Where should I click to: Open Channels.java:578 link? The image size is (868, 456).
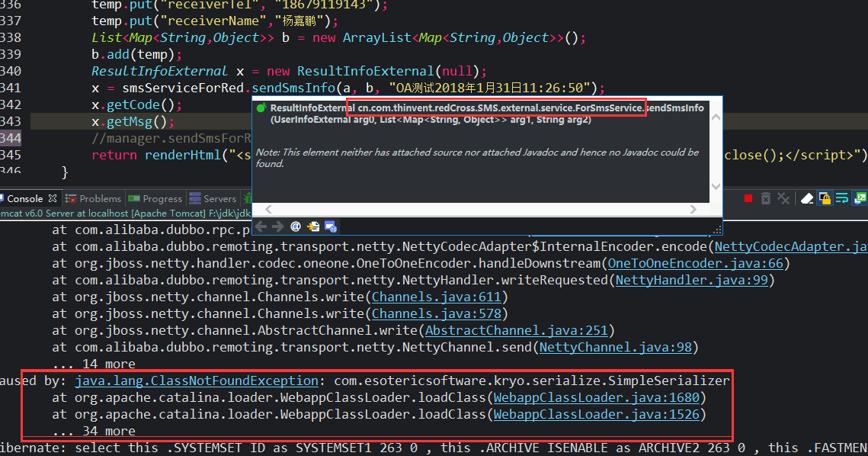coord(436,313)
